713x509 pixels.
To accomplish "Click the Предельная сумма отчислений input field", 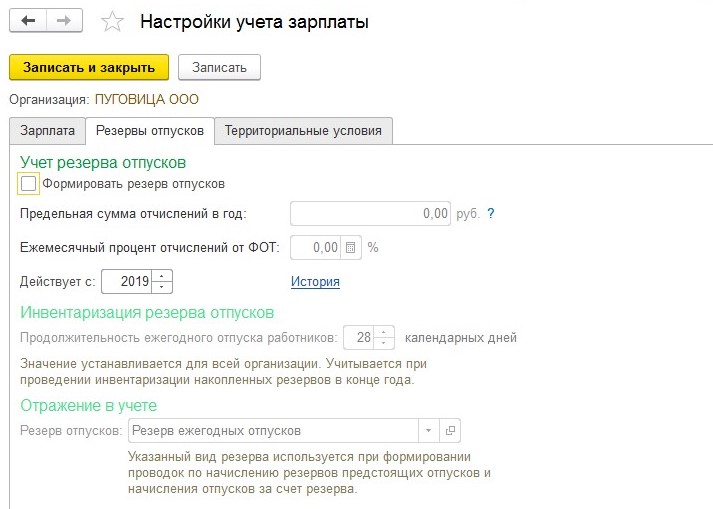I will [372, 213].
